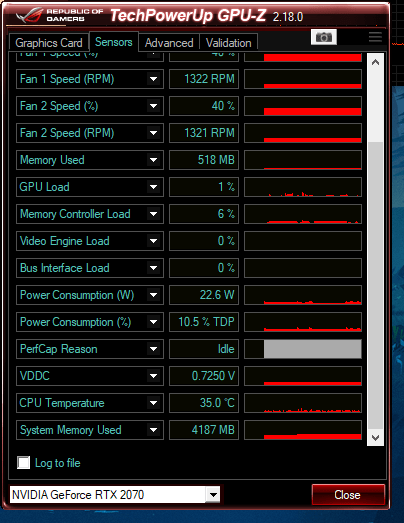This screenshot has width=404, height=523.
Task: Click the Close button
Action: (x=348, y=495)
